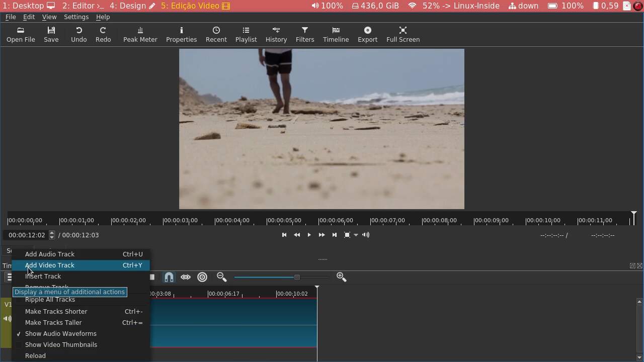Enable Show Video Thumbnails option

point(61,344)
